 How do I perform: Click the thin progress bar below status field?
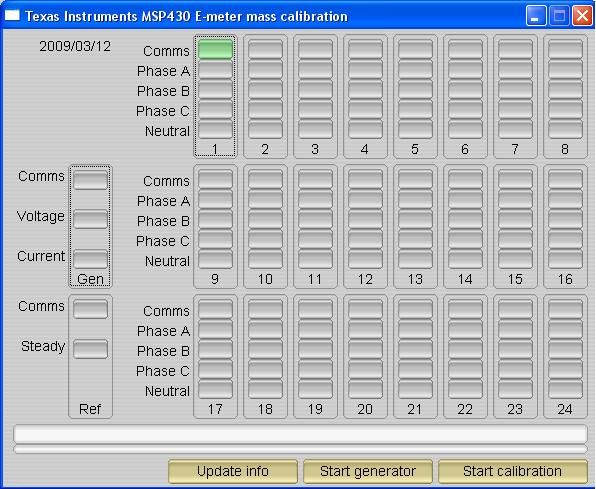[x=300, y=449]
